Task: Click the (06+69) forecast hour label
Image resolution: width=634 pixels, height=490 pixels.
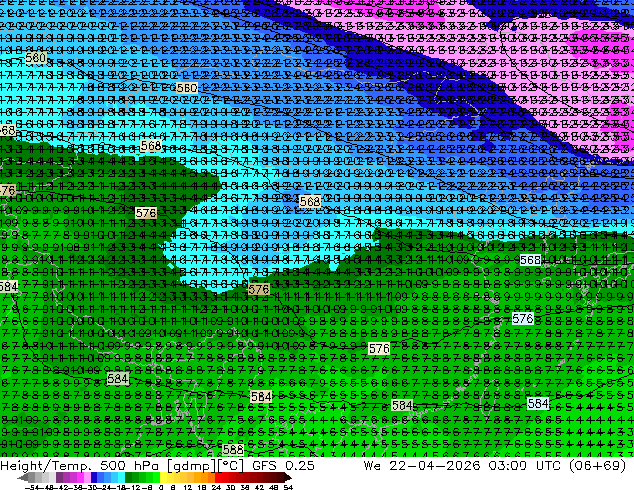Action: pyautogui.click(x=598, y=466)
